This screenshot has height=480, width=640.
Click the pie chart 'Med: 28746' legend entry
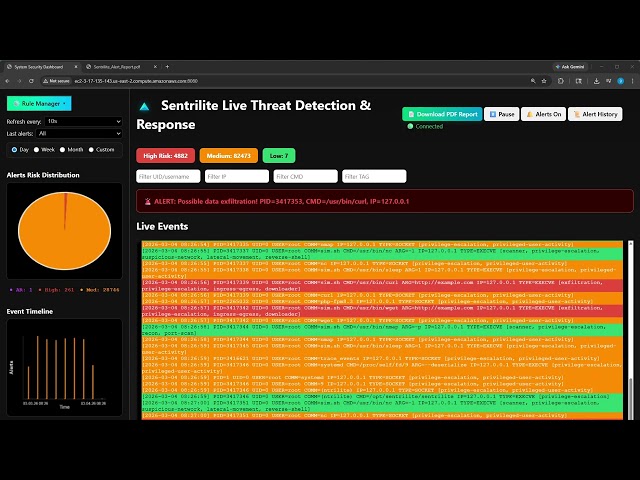pyautogui.click(x=100, y=290)
